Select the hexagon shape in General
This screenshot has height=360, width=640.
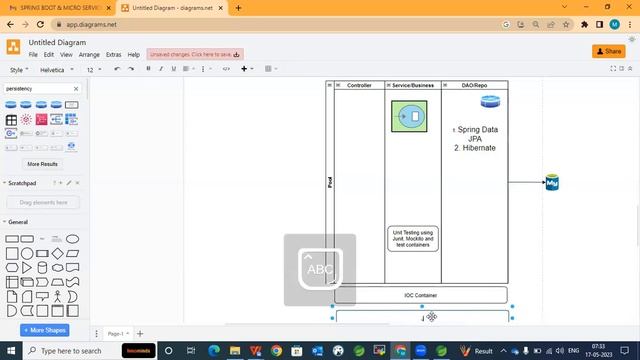click(x=12, y=268)
